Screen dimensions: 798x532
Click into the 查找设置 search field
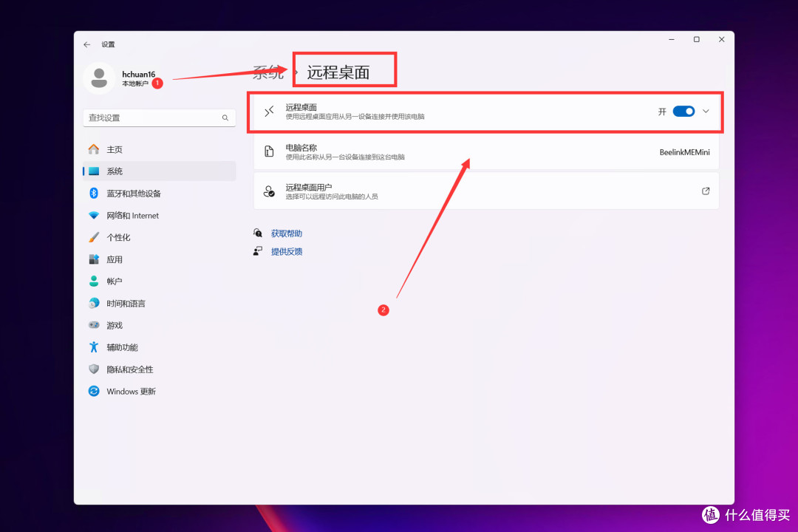click(160, 117)
